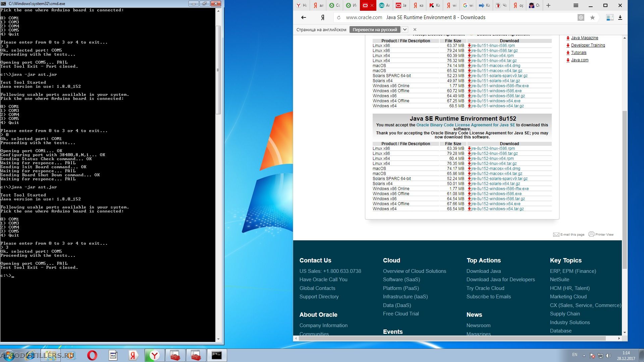This screenshot has width=644, height=362.
Task: Open the Java.com sidebar link
Action: 580,60
